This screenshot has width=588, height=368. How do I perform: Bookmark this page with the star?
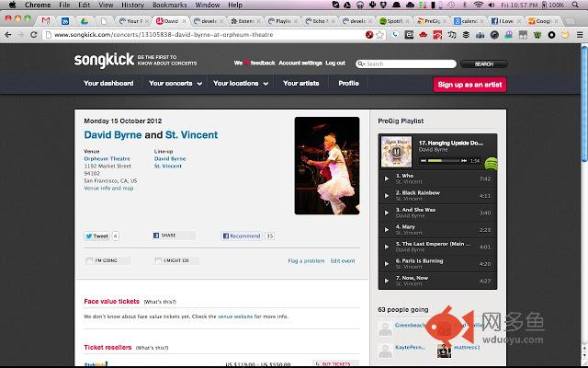click(x=379, y=35)
